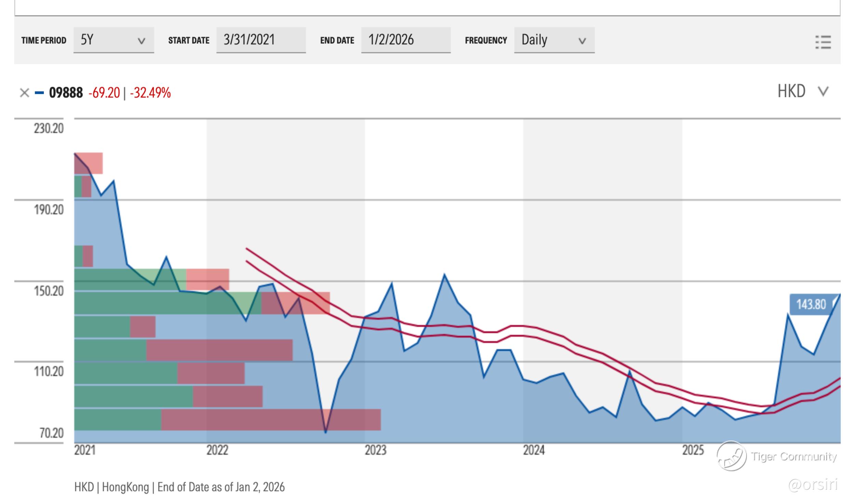Viewport: 855px width, 504px height.
Task: Remove the 09888 series with X icon
Action: click(x=24, y=93)
